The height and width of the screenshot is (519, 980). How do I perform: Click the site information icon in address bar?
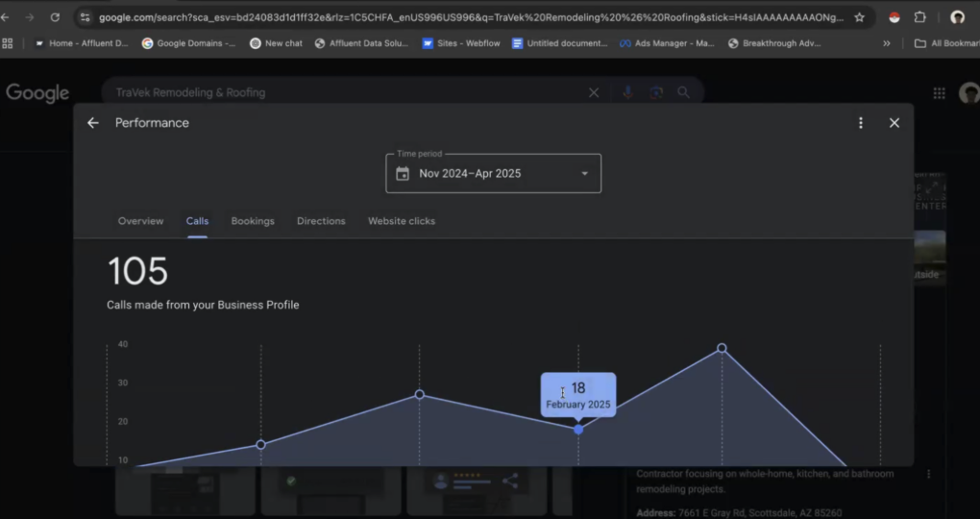(x=85, y=17)
